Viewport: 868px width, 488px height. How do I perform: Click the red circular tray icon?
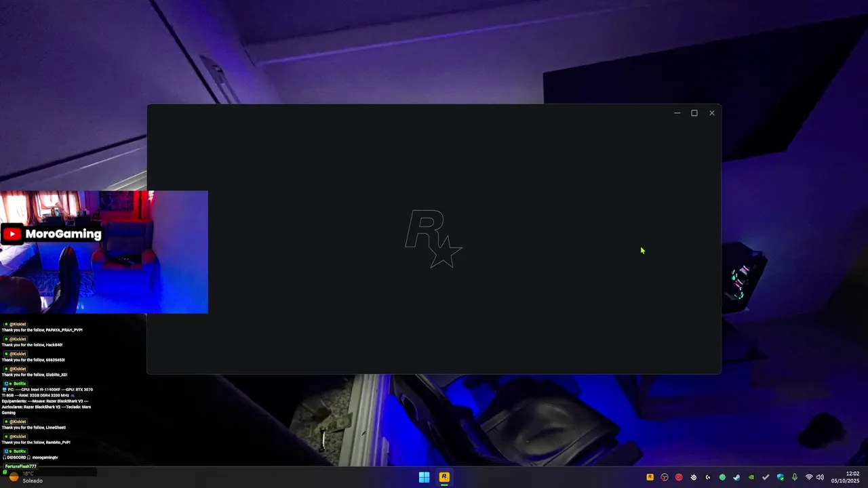679,477
